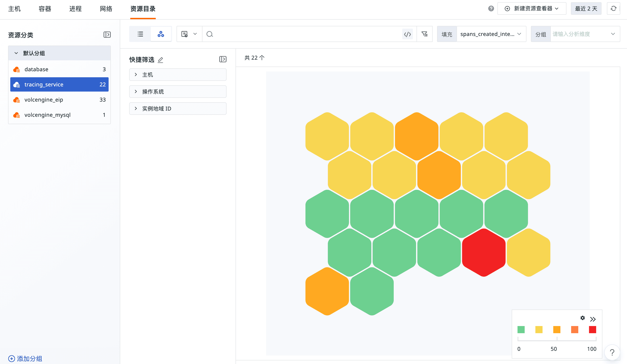Toggle code query mode icon

(407, 34)
